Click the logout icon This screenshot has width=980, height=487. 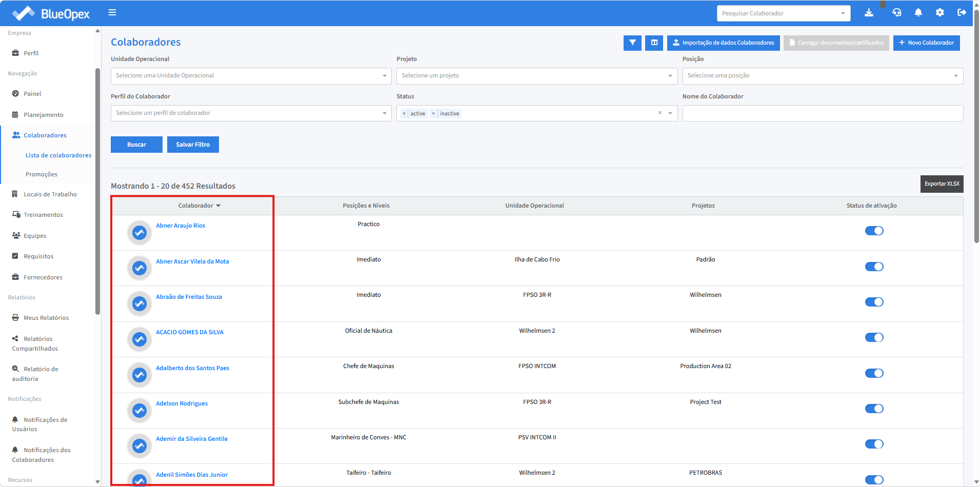pos(962,13)
